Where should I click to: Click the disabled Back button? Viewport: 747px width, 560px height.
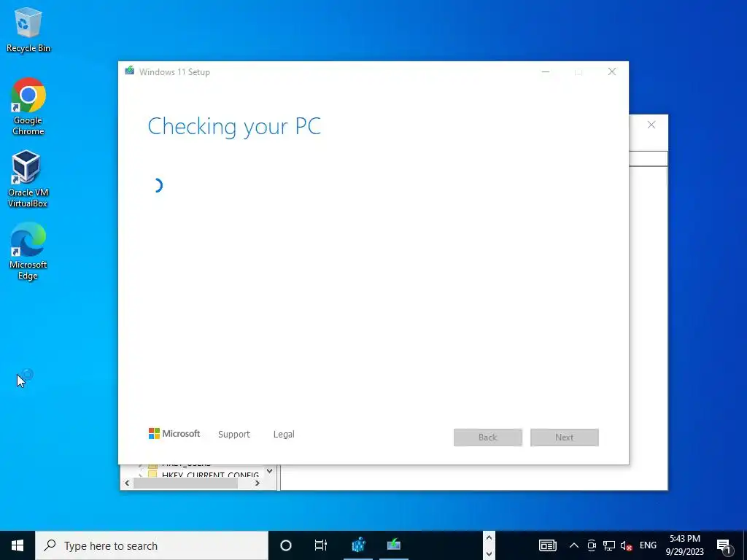click(x=488, y=437)
